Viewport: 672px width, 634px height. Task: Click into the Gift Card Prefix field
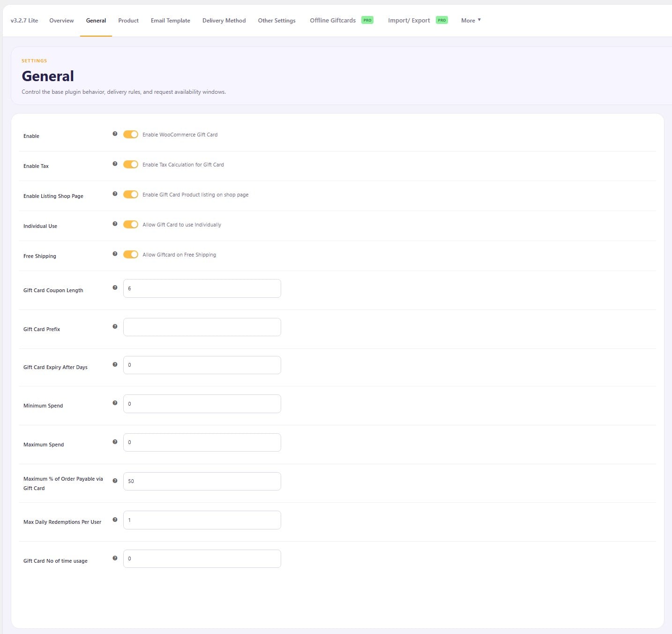click(202, 327)
